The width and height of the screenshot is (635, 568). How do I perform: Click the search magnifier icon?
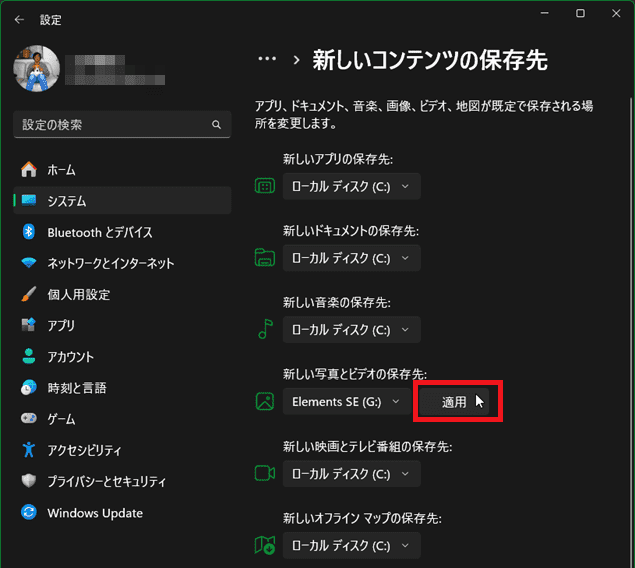(216, 125)
